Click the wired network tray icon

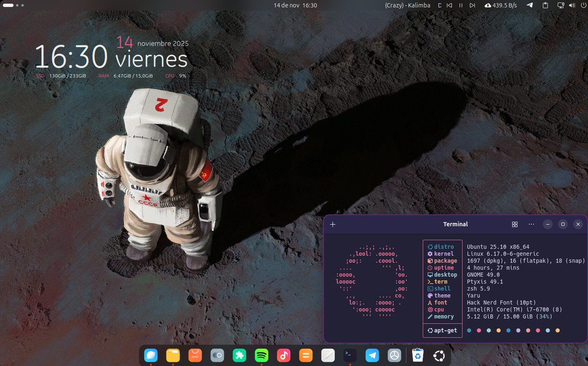click(561, 5)
